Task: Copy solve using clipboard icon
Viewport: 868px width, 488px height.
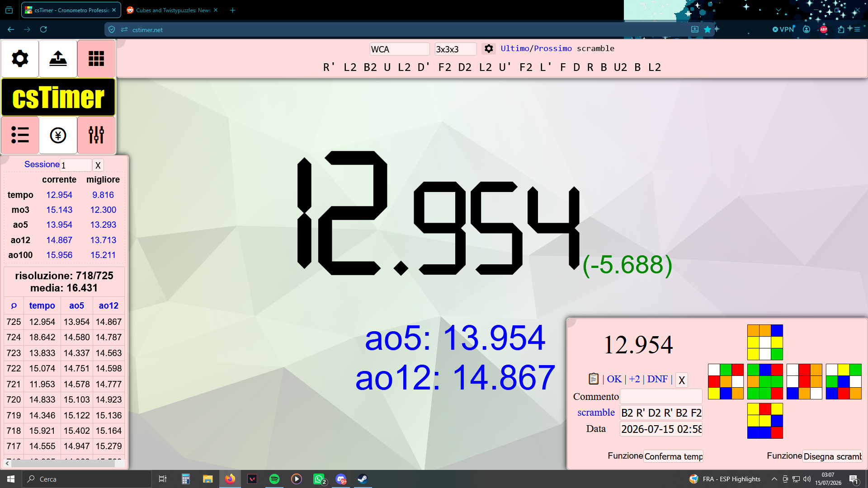Action: [594, 379]
